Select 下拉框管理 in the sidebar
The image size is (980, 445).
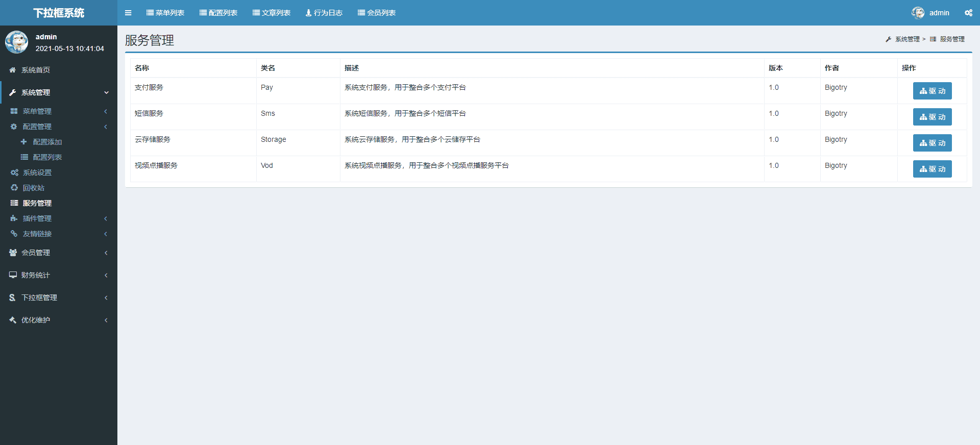39,298
